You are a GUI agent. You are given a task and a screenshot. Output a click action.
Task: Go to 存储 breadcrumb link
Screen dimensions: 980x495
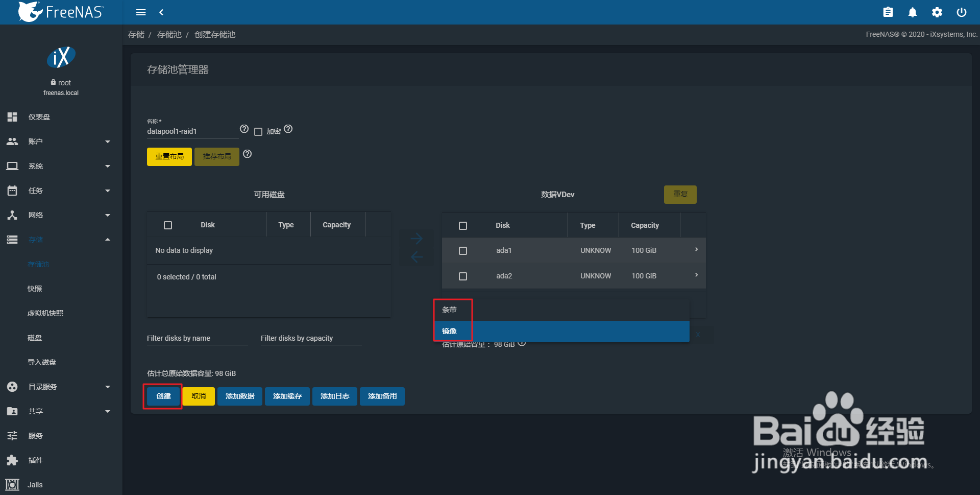point(136,34)
